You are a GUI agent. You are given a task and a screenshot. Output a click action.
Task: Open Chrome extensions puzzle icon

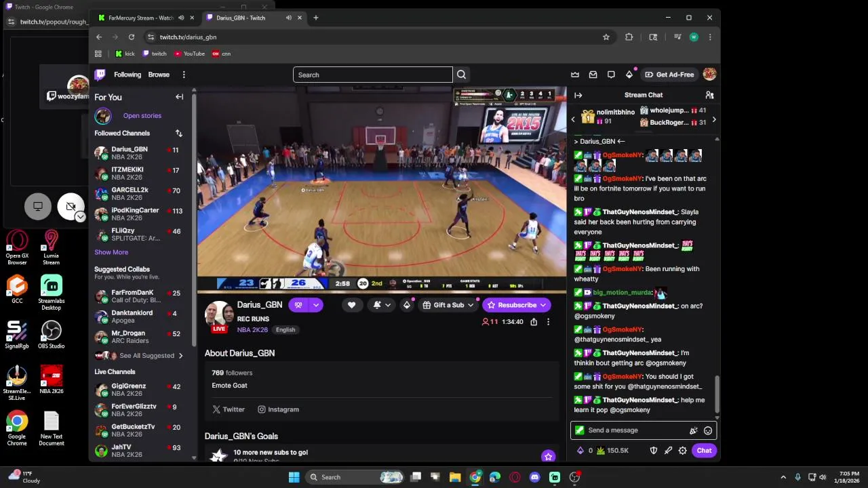[629, 37]
